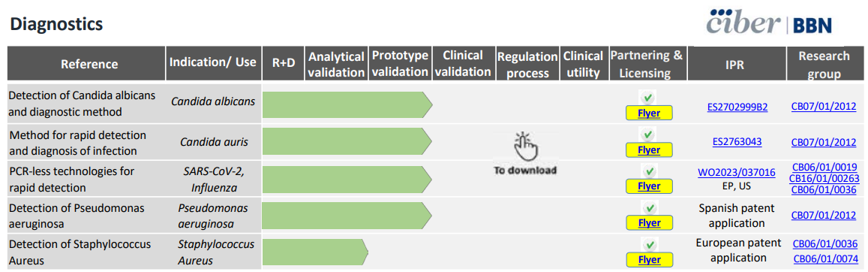The image size is (868, 272).
Task: Open the Flyer for Pseudomonas aeruginosa detection
Action: 649,222
